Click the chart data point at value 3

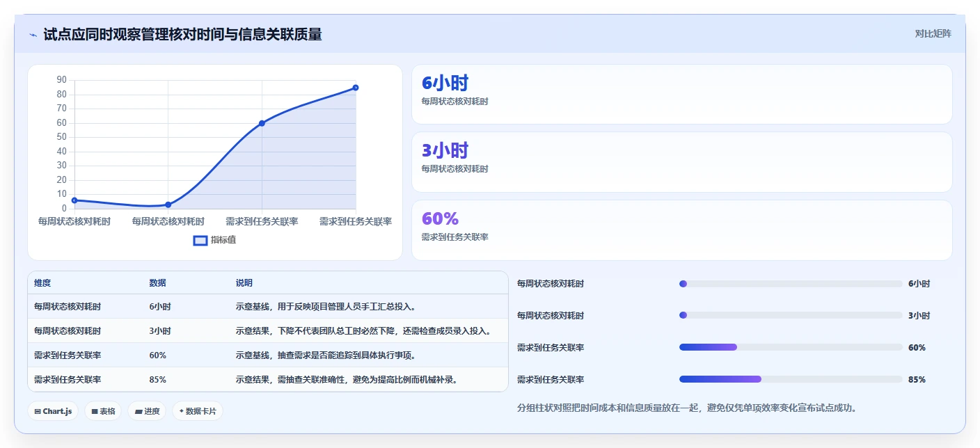[x=168, y=205]
